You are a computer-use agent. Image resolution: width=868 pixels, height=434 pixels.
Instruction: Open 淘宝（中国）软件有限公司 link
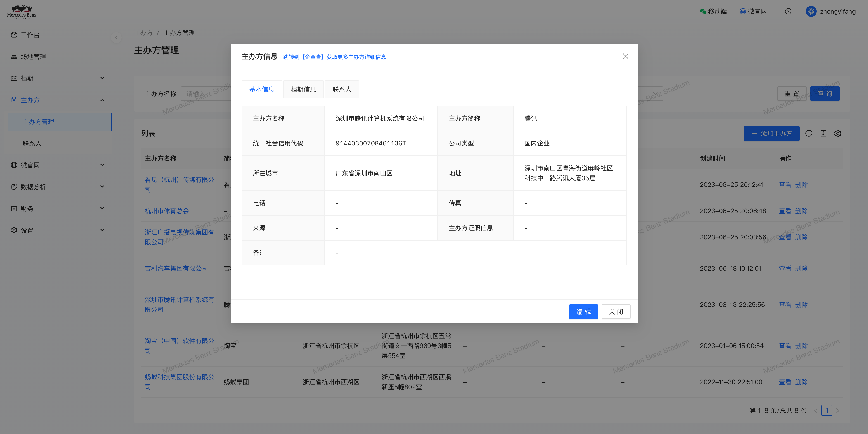[180, 346]
